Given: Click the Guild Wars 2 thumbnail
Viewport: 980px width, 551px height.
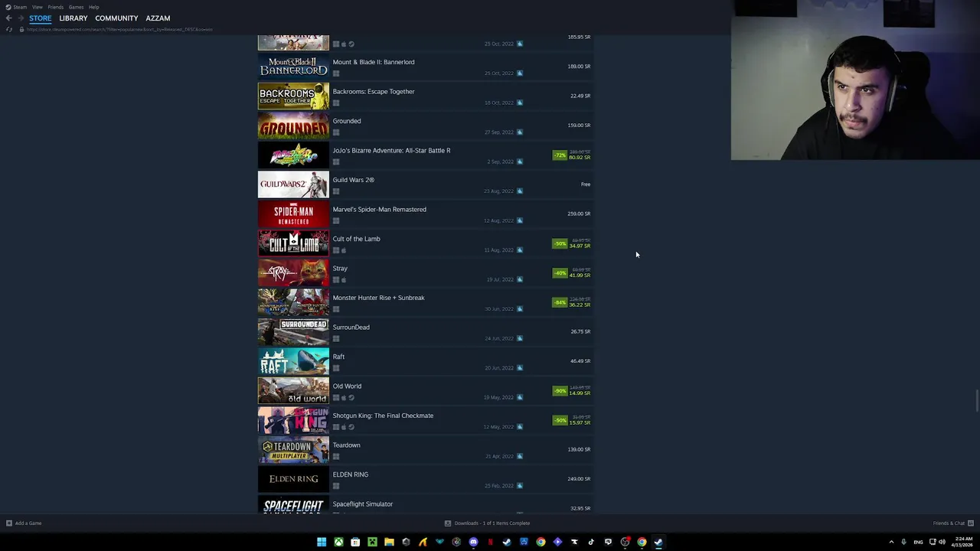Looking at the screenshot, I should pos(293,184).
